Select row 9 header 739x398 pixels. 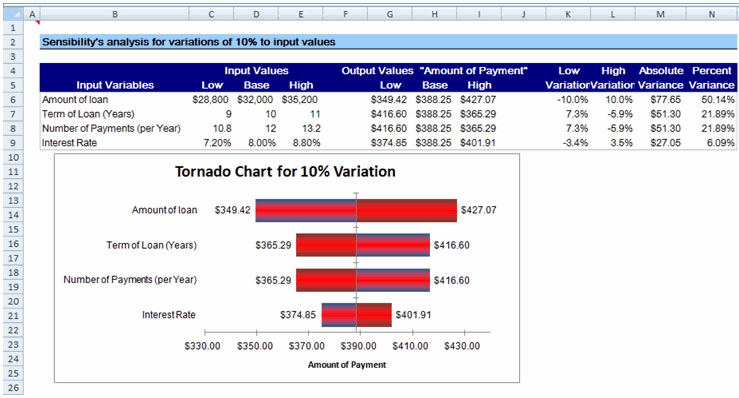coord(13,143)
